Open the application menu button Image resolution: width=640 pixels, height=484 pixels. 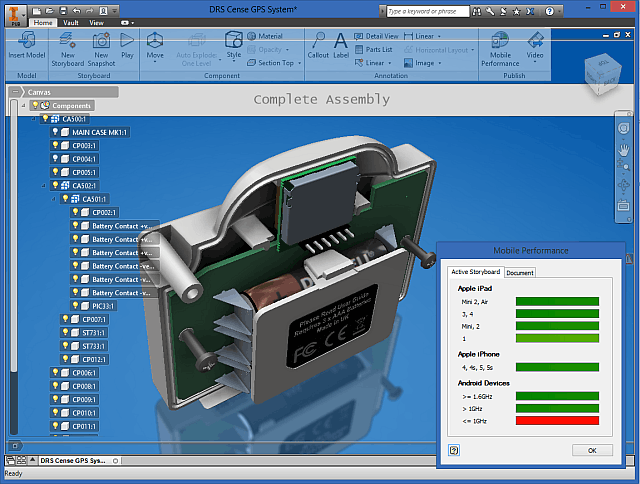tap(15, 16)
